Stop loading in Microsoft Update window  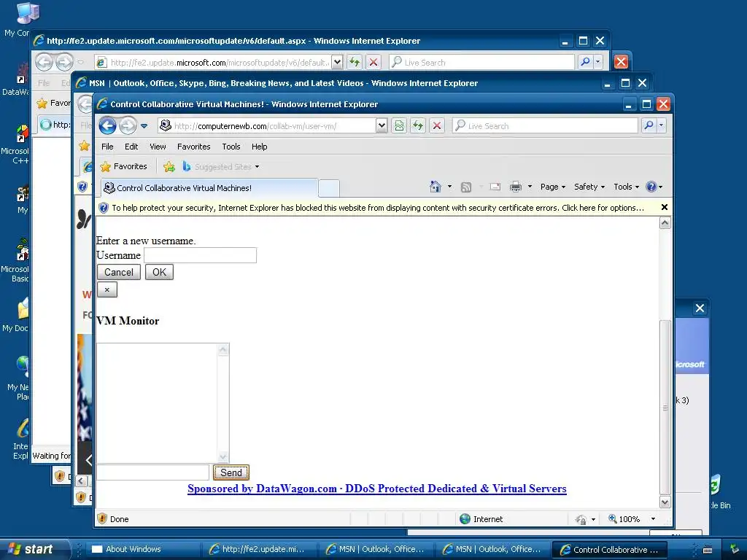373,62
